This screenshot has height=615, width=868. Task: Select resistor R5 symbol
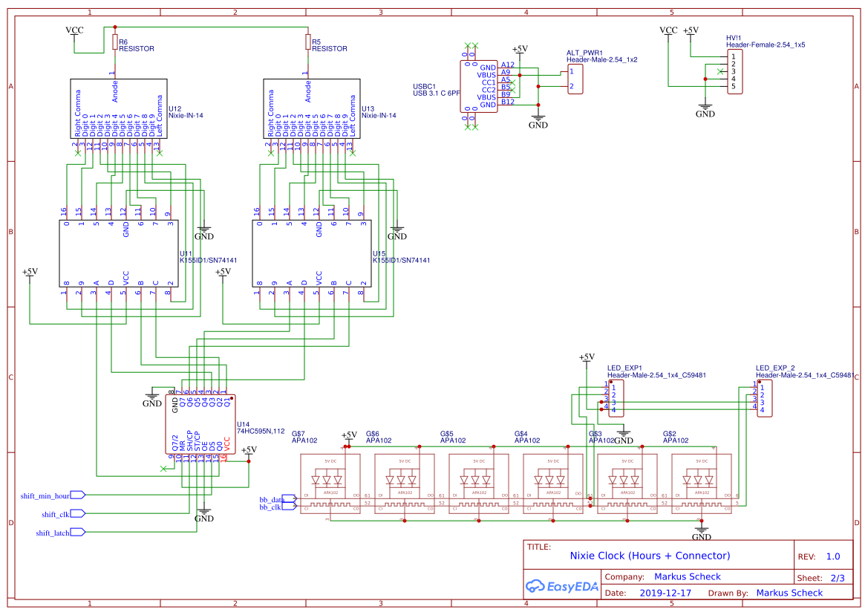click(308, 42)
